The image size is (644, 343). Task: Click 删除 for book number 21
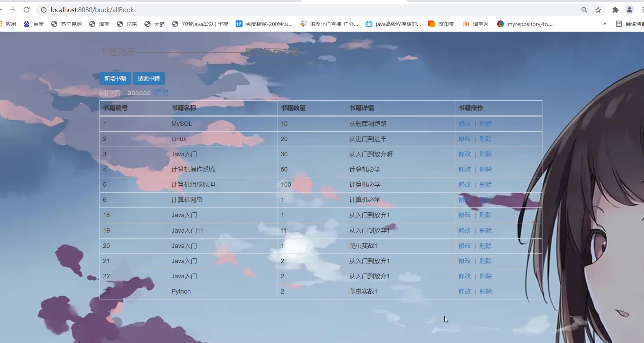point(485,261)
